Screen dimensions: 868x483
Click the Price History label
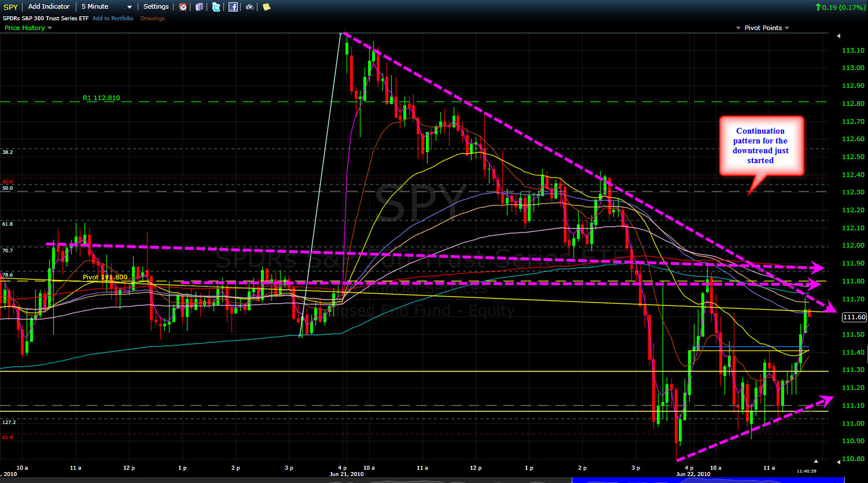pos(24,28)
